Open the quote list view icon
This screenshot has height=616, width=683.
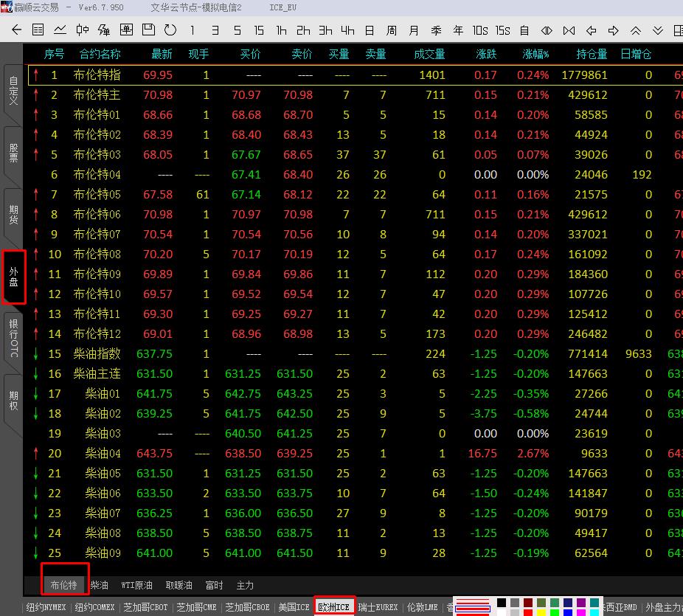[38, 30]
